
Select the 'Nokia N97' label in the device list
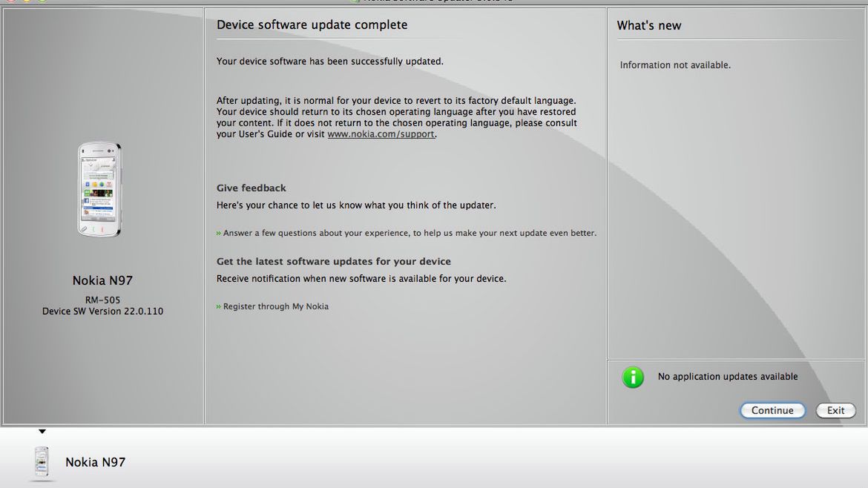(x=95, y=461)
